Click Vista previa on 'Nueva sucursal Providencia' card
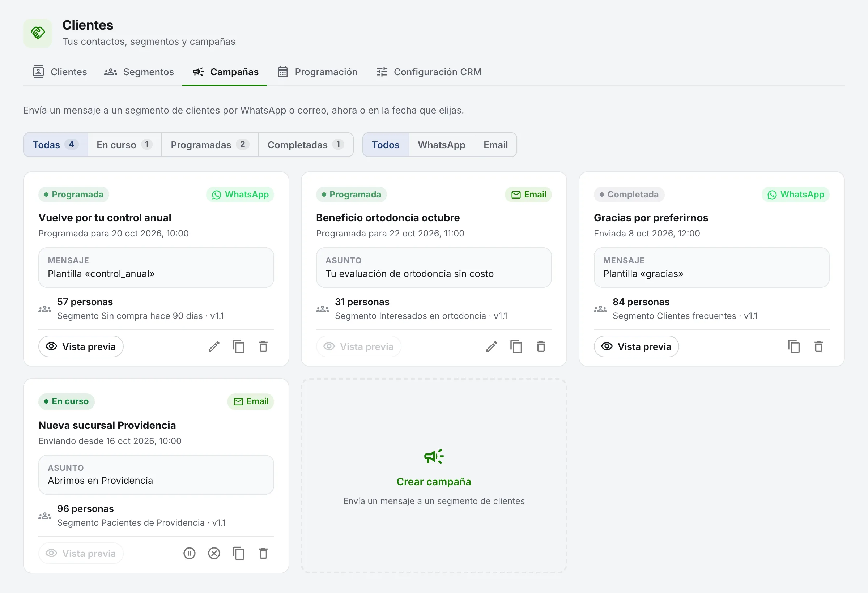Image resolution: width=868 pixels, height=593 pixels. coord(81,553)
